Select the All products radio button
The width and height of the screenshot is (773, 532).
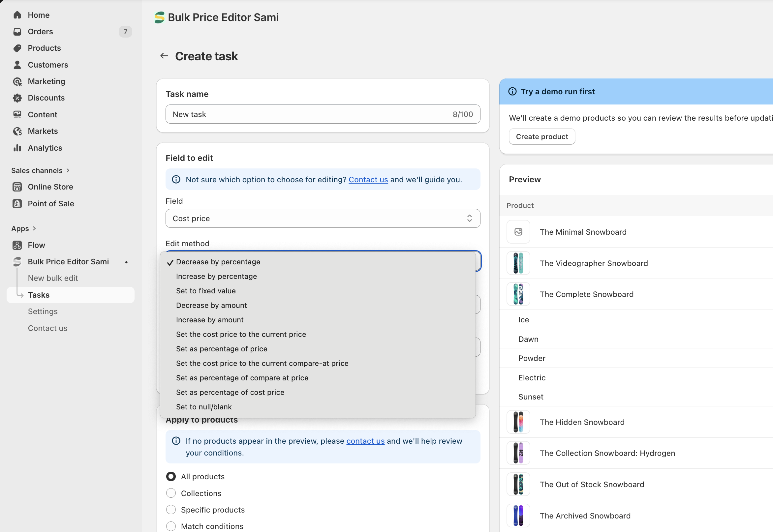[x=171, y=476]
